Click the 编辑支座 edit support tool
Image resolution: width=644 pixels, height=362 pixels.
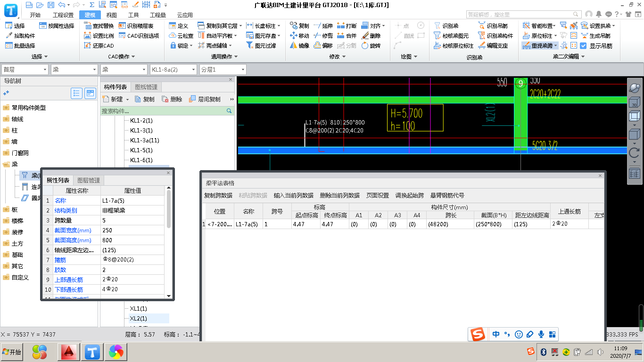tap(493, 46)
